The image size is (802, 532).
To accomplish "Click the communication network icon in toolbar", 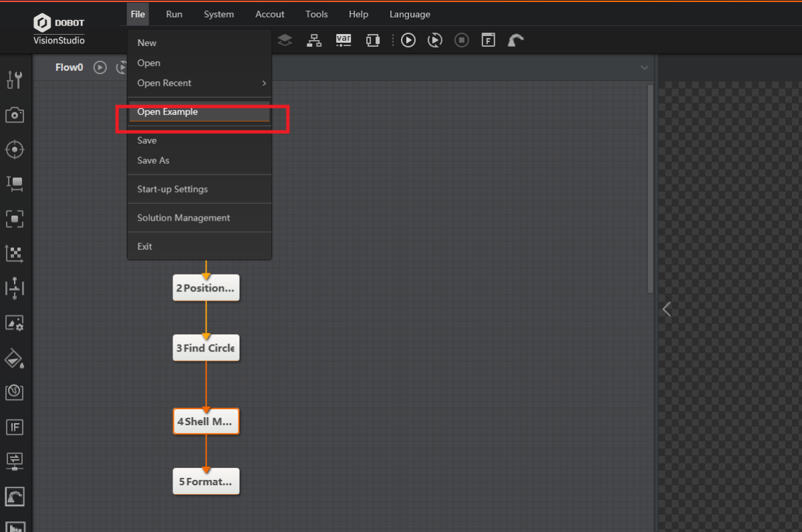I will 314,40.
